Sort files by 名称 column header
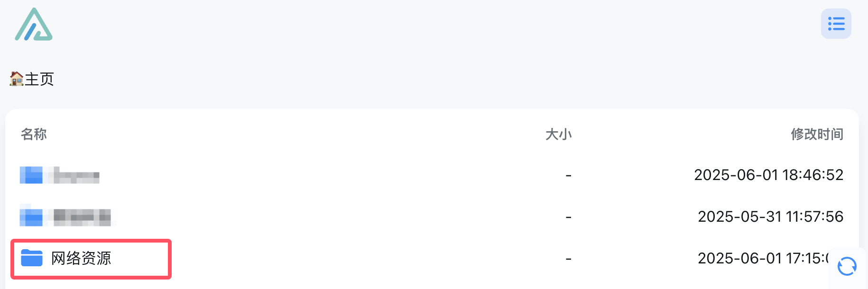Viewport: 868px width, 289px height. [x=34, y=134]
